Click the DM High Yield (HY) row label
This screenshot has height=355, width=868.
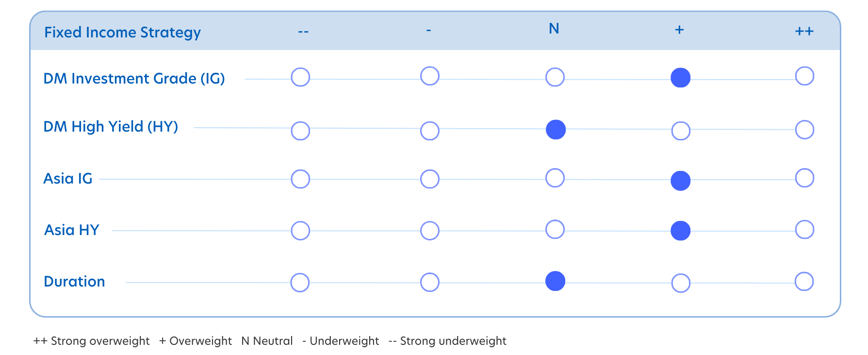111,127
